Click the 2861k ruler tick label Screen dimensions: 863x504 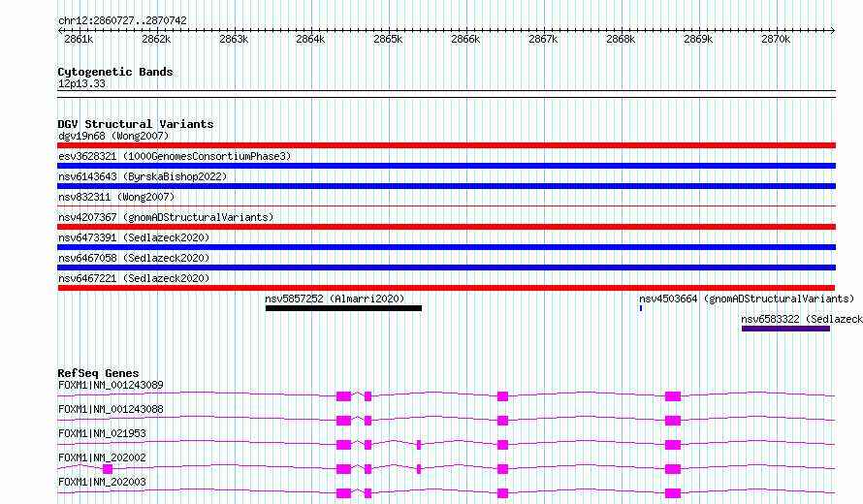[x=79, y=39]
